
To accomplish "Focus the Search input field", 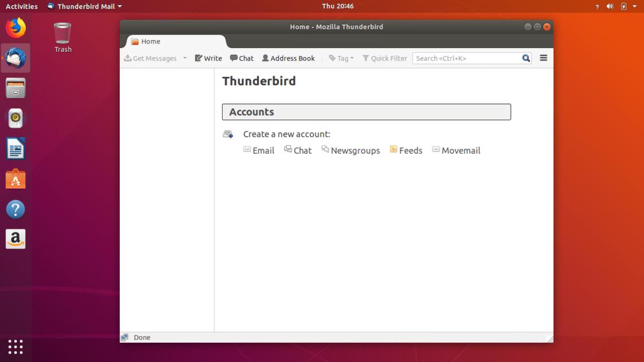I will 467,58.
